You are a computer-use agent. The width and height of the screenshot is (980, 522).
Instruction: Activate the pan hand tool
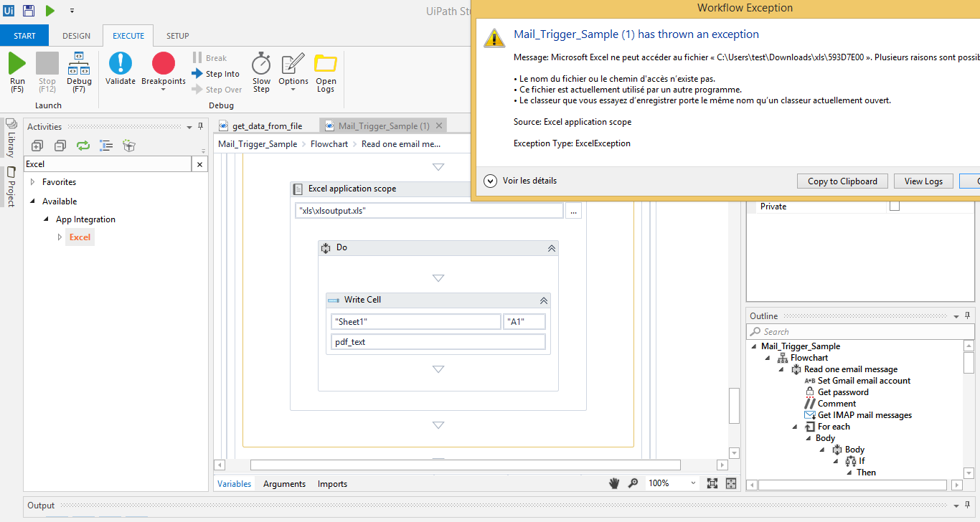(614, 483)
